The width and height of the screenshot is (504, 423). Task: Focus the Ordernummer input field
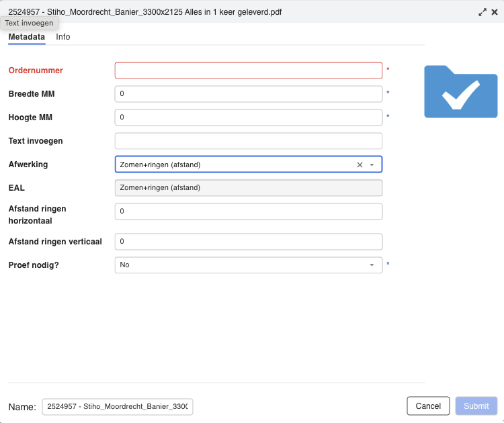248,70
